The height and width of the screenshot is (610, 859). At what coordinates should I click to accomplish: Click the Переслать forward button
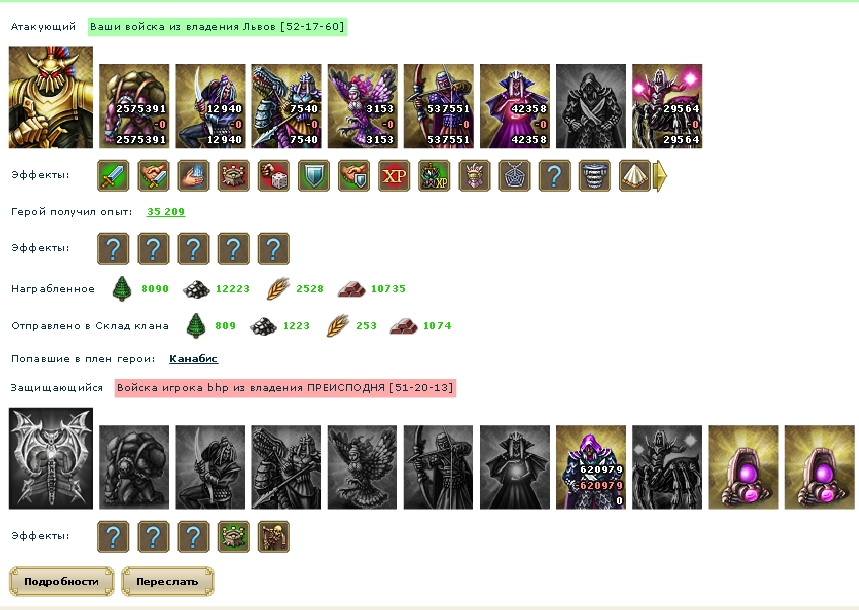(167, 582)
